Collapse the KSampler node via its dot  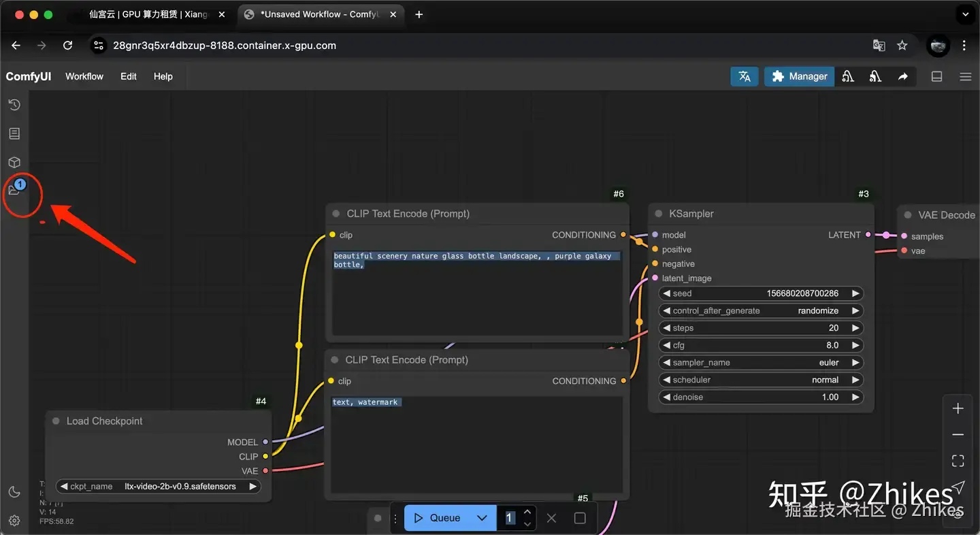(658, 214)
